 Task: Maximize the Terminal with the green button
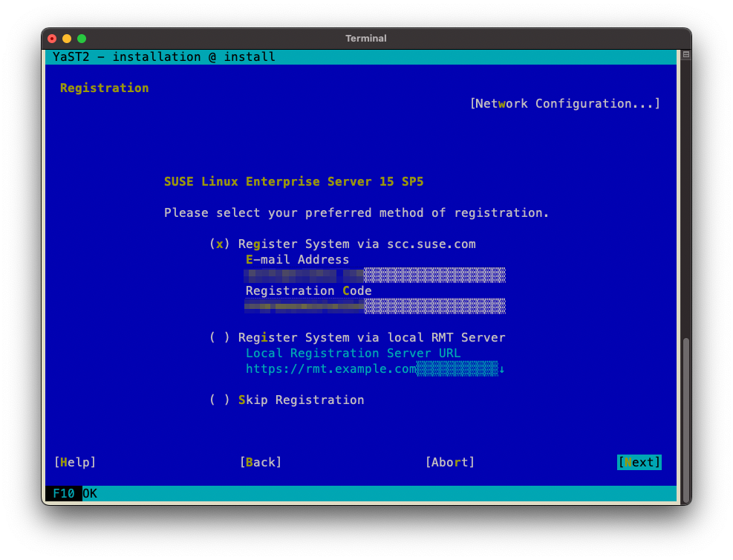click(x=82, y=39)
